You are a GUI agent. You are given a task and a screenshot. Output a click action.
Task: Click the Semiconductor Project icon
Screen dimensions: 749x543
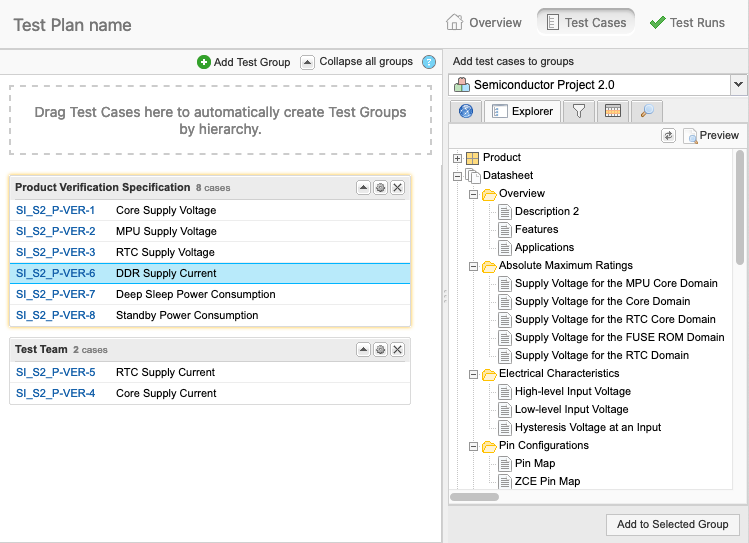pos(461,85)
